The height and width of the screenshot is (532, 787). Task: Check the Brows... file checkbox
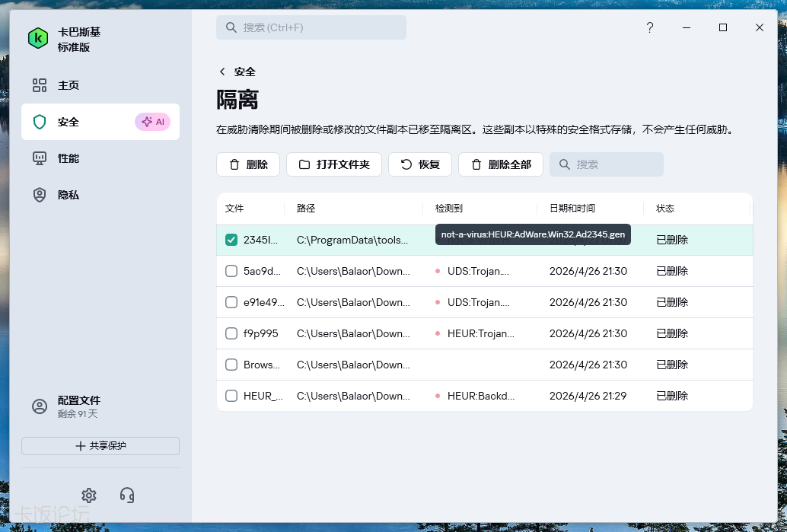(x=231, y=365)
